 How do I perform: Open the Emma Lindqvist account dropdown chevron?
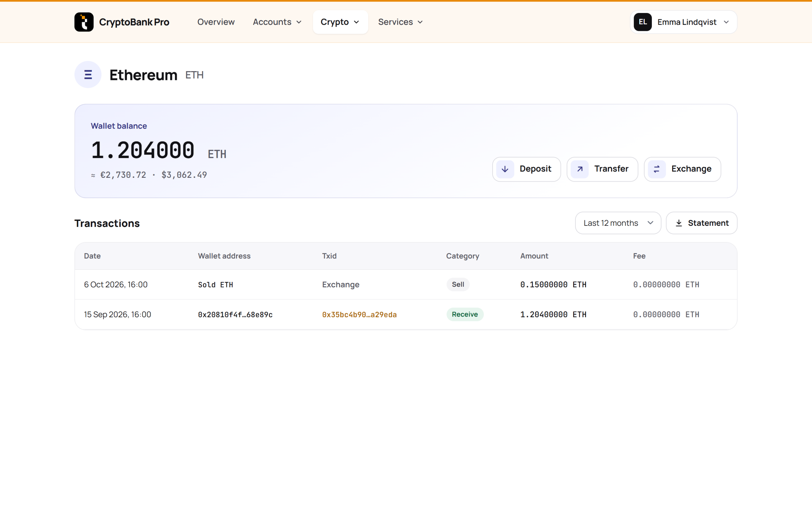tap(726, 22)
